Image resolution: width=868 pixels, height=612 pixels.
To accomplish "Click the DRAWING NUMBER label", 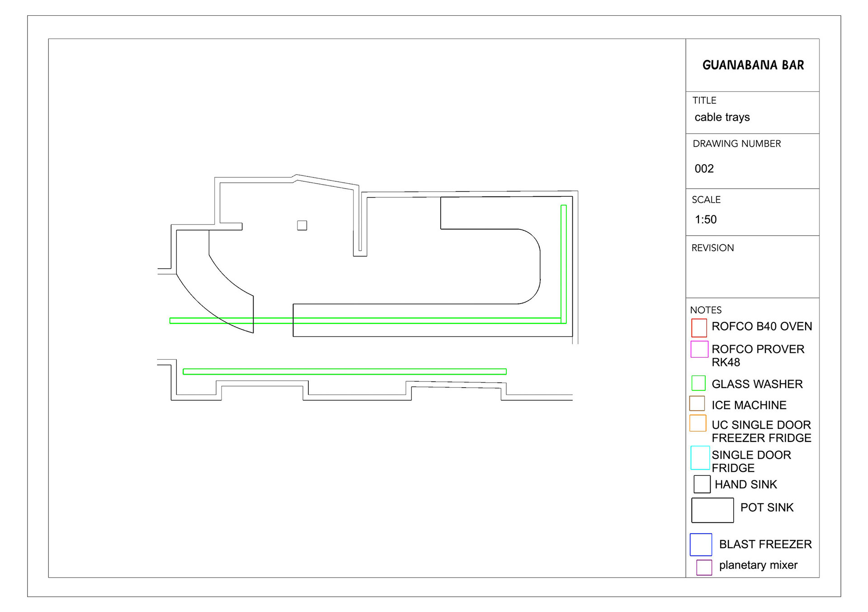I will tap(736, 144).
